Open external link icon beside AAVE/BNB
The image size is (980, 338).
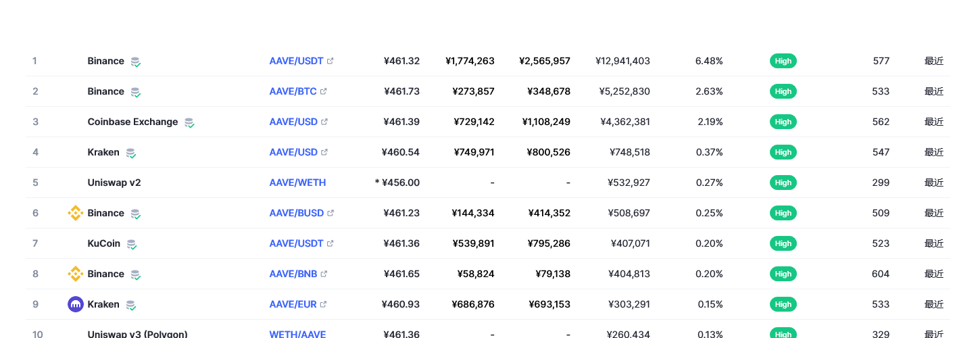[324, 274]
